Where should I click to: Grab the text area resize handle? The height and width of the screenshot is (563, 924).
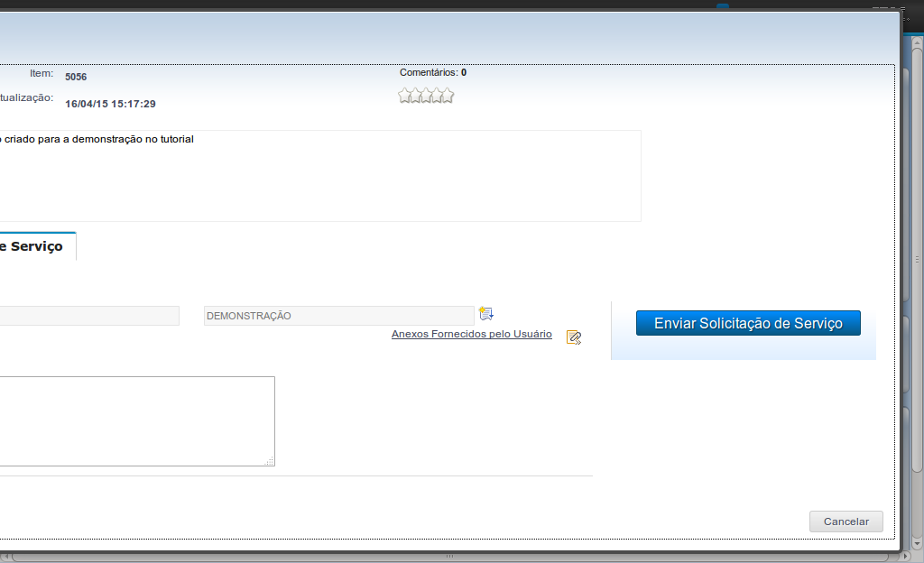coord(269,461)
